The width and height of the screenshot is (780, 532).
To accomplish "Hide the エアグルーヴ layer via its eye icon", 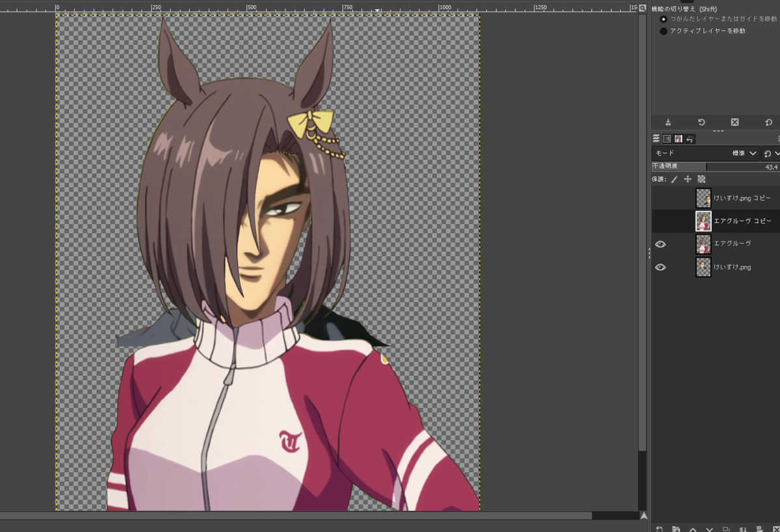I will (x=660, y=244).
